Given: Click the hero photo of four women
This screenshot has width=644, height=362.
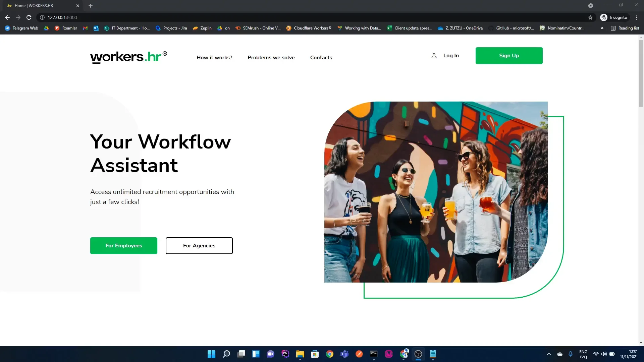Looking at the screenshot, I should click(436, 192).
